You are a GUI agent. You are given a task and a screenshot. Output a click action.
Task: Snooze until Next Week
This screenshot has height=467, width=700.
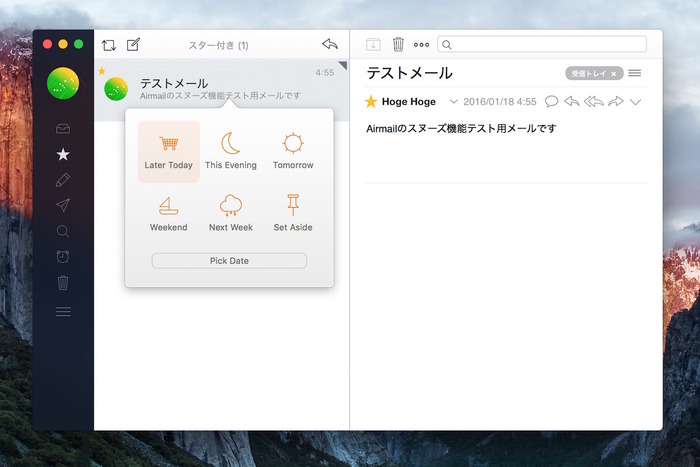pyautogui.click(x=231, y=214)
